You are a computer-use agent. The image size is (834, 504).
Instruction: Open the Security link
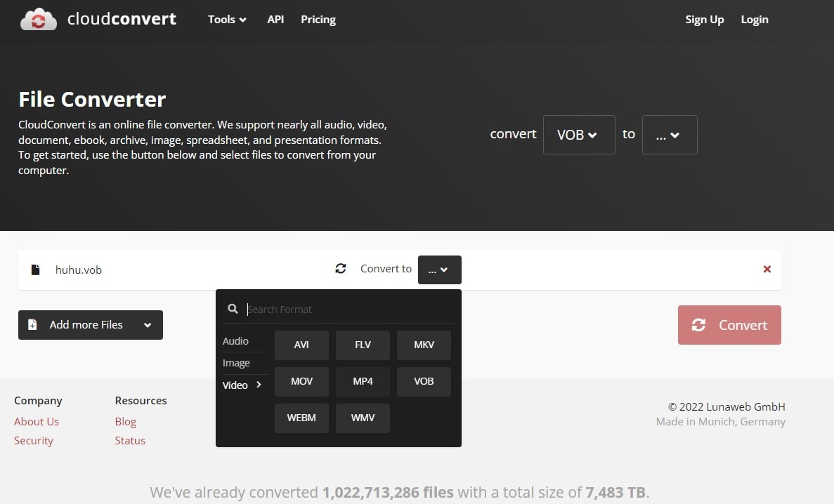coord(34,441)
